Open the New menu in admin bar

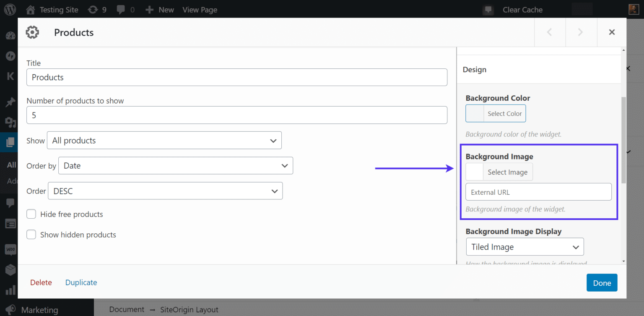[159, 9]
